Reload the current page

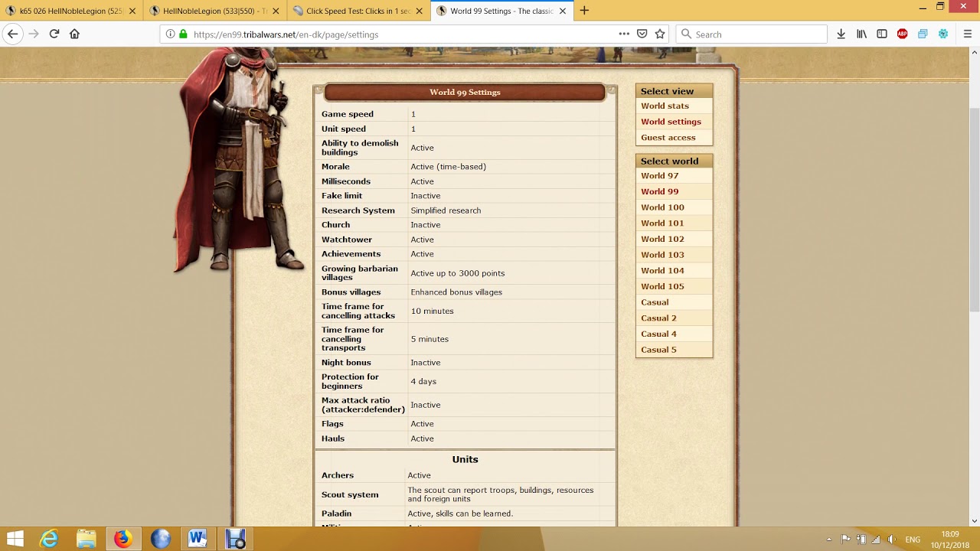pyautogui.click(x=54, y=34)
